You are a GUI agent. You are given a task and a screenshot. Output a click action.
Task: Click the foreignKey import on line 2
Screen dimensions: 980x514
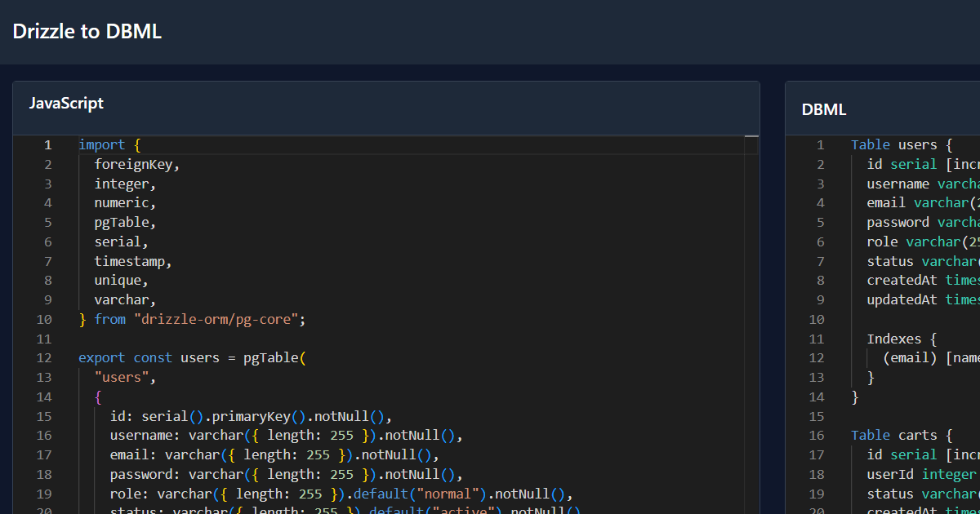pyautogui.click(x=134, y=165)
